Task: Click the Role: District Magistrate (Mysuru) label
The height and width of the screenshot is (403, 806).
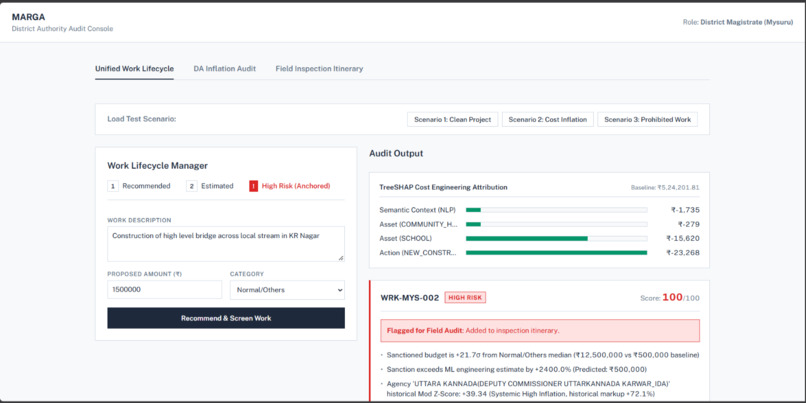Action: coord(737,23)
